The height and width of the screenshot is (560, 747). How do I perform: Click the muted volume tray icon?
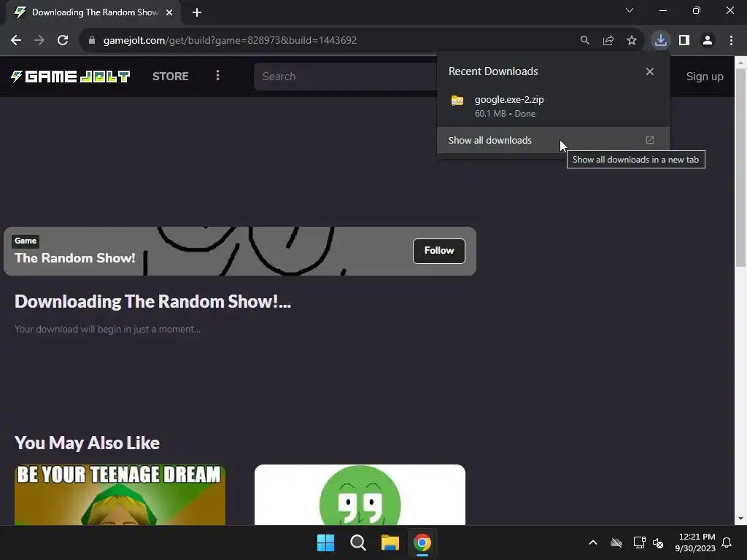tap(658, 542)
